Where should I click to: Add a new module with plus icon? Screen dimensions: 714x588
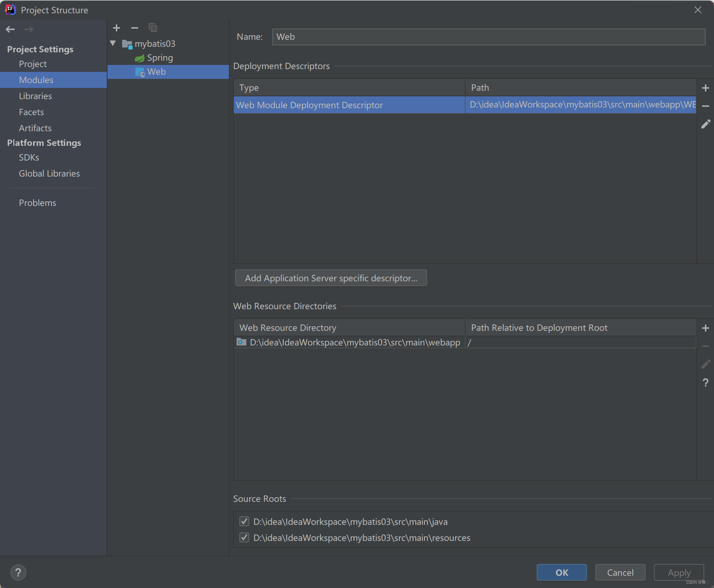tap(117, 28)
